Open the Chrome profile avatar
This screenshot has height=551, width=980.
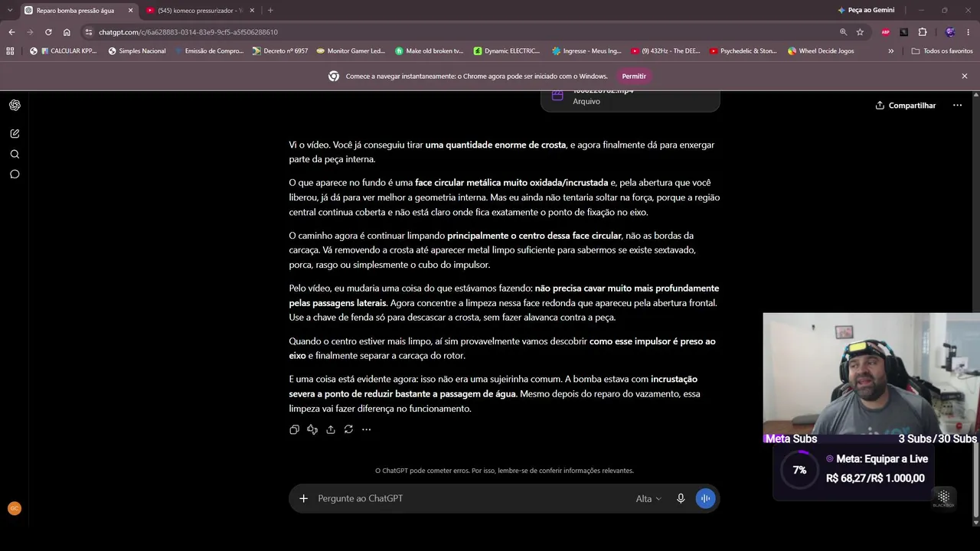(x=950, y=32)
